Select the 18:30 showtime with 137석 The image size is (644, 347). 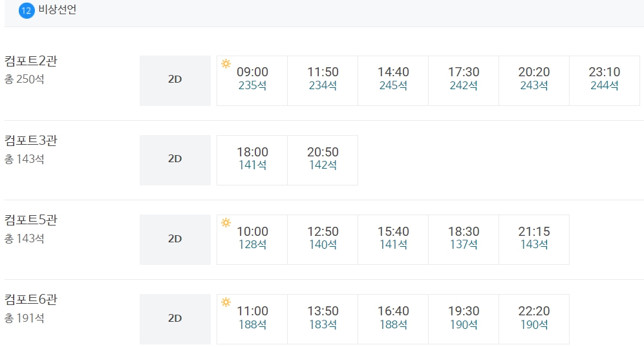(x=464, y=240)
